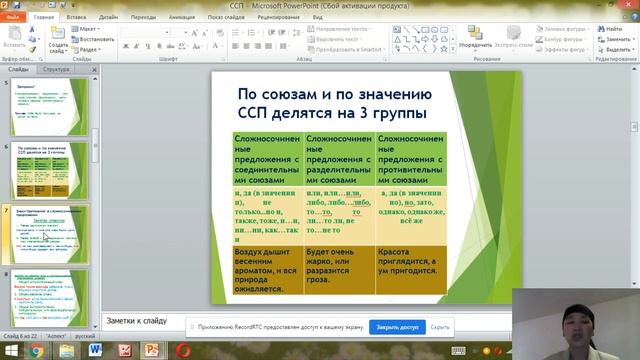Image resolution: width=640 pixels, height=360 pixels.
Task: Select the text box shape in gallery
Action: coord(397,30)
